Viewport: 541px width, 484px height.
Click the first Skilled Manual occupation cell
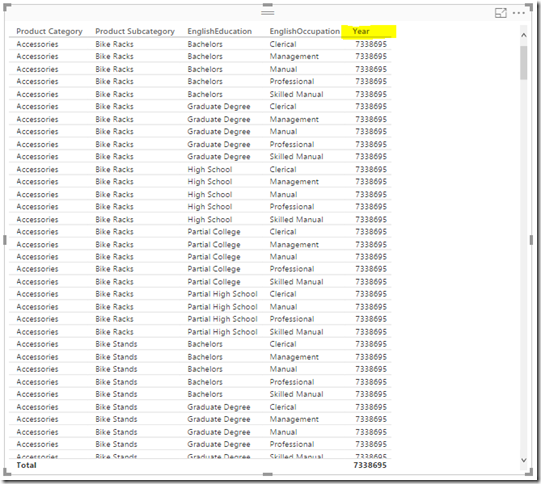click(296, 94)
